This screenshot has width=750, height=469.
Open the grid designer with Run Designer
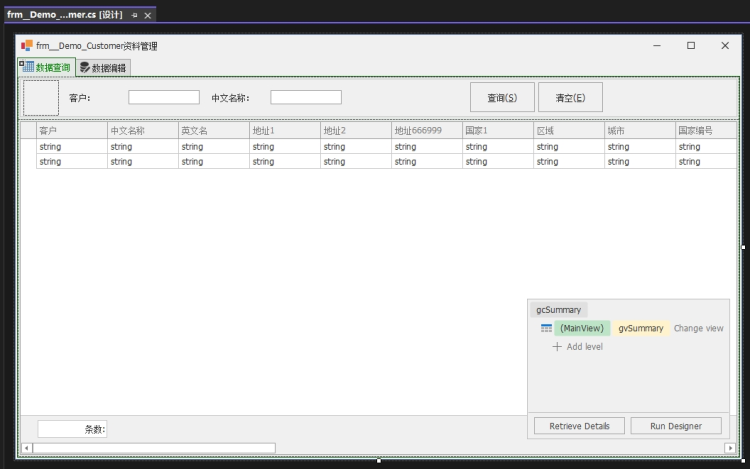(x=676, y=426)
